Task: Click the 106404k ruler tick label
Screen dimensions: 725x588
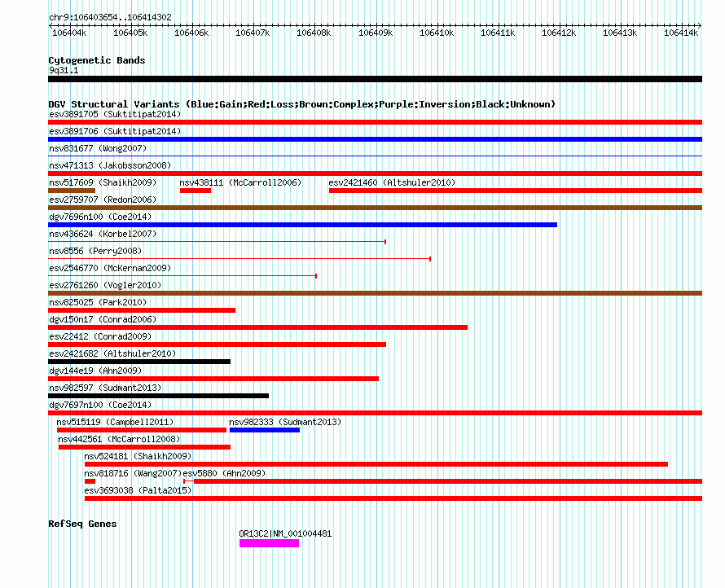Action: pos(69,33)
